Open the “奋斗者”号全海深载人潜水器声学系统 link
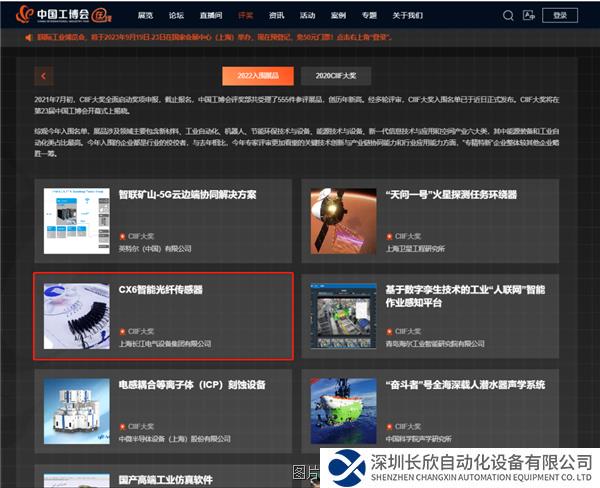The height and width of the screenshot is (488, 600). pos(464,384)
